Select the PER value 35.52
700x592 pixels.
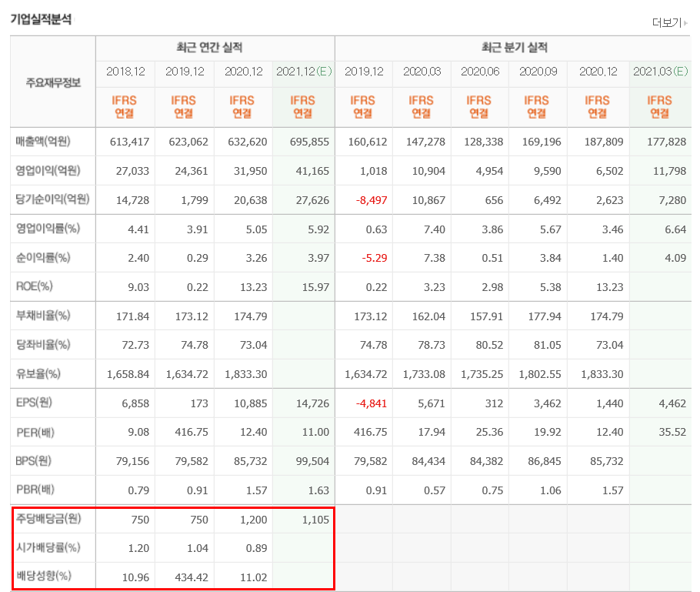pyautogui.click(x=672, y=433)
